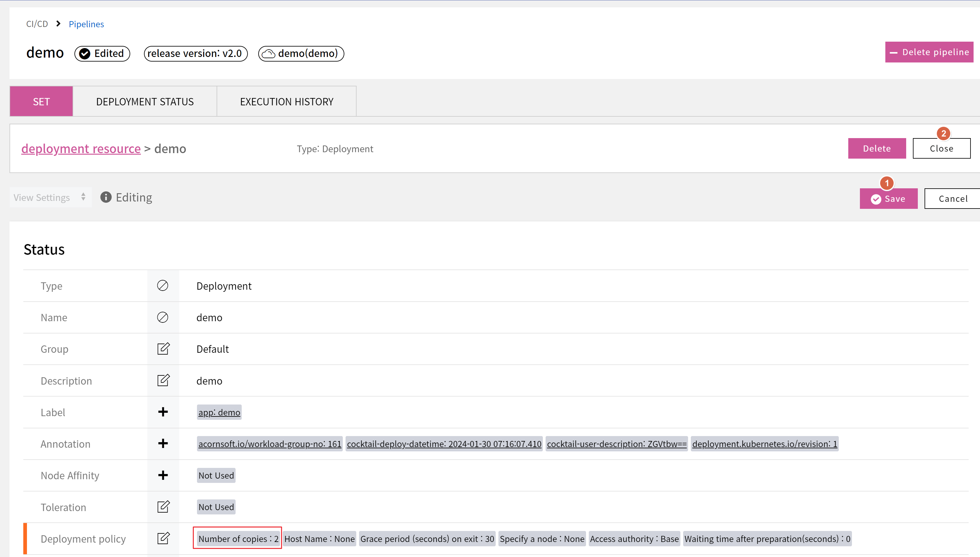Click the Delete pipeline button
Viewport: 980px width, 557px height.
pos(929,52)
